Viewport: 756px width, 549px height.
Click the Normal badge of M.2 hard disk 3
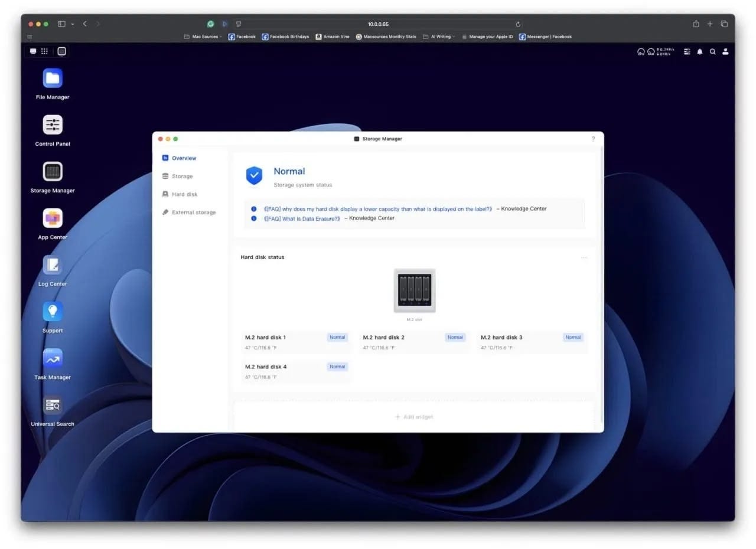click(573, 338)
